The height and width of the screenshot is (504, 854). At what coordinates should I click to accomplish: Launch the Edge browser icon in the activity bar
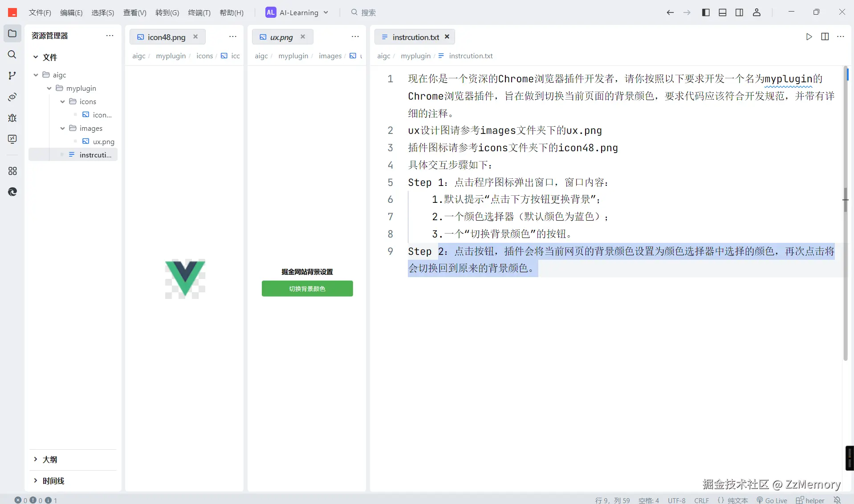(x=12, y=191)
